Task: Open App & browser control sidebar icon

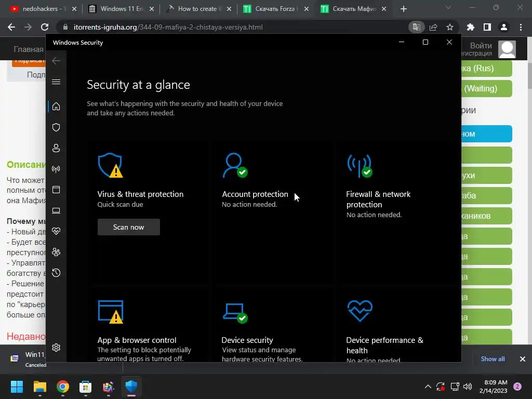Action: (x=56, y=190)
